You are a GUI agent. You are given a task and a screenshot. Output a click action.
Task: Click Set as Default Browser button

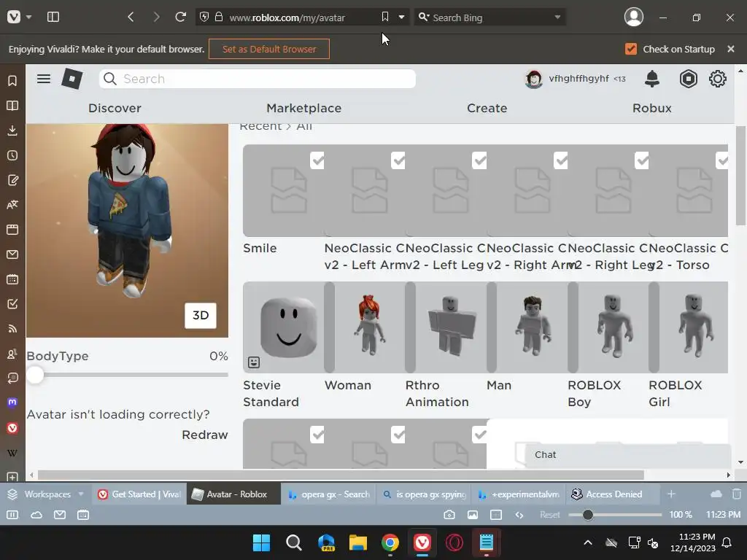(269, 49)
